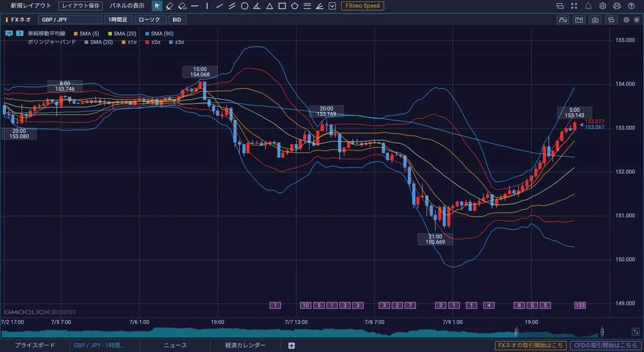
Task: Open the 経済カレンダー tab
Action: pyautogui.click(x=245, y=346)
